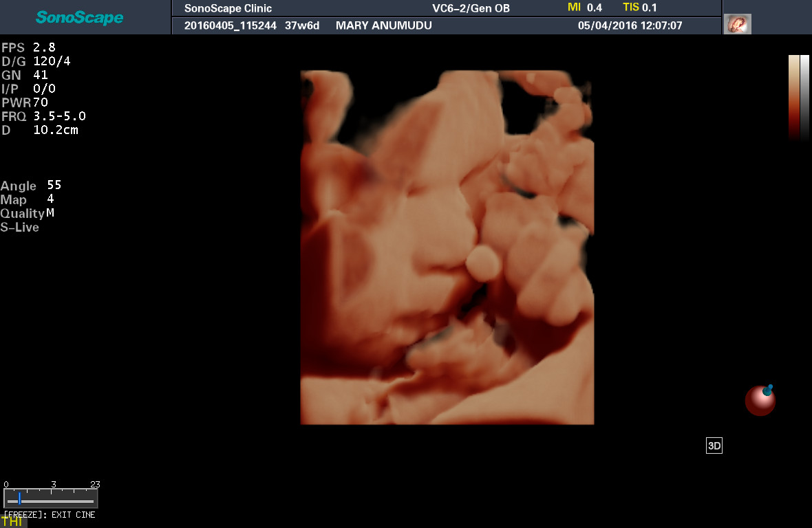Image resolution: width=812 pixels, height=528 pixels.
Task: Click the THI indicator label
Action: (12, 522)
